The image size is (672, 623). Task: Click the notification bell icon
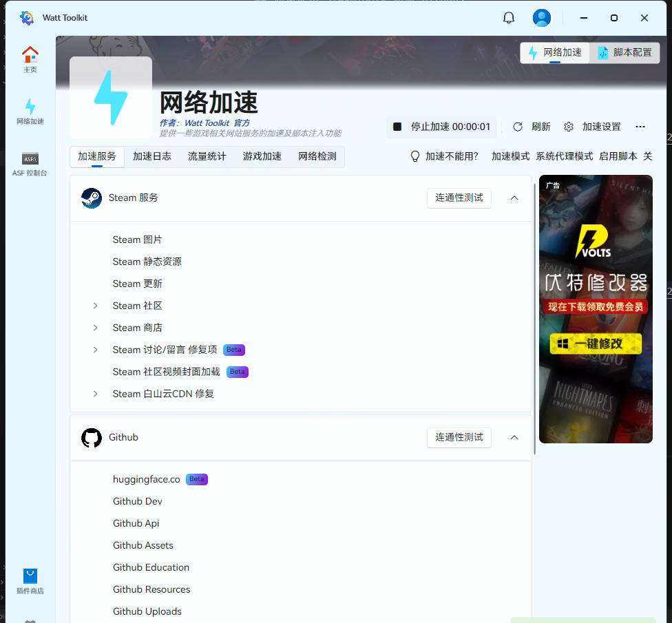click(x=509, y=18)
